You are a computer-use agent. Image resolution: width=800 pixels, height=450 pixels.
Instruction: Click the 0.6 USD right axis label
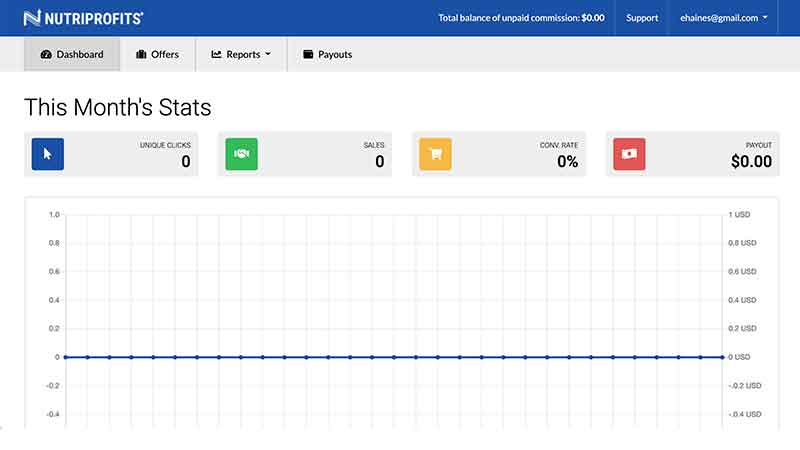pyautogui.click(x=742, y=271)
